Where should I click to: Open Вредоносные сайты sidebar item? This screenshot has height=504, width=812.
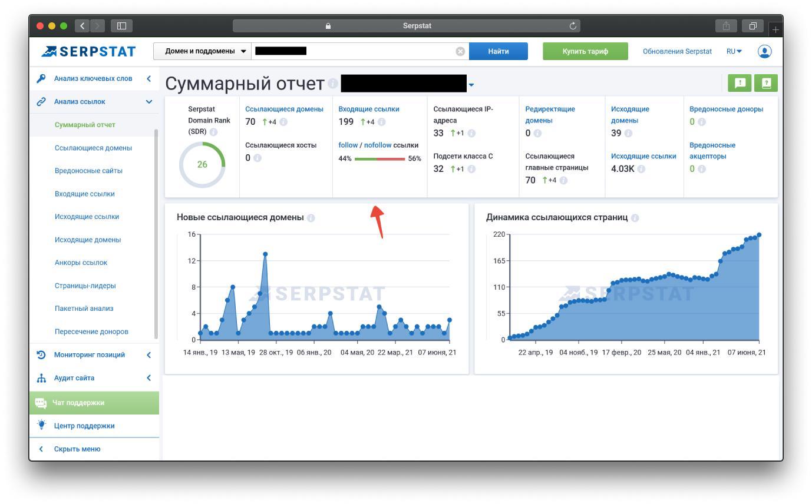click(88, 171)
